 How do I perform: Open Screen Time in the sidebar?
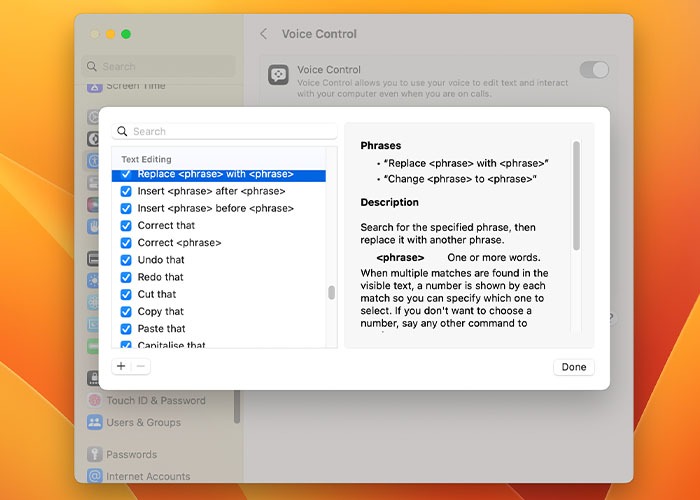pos(136,86)
